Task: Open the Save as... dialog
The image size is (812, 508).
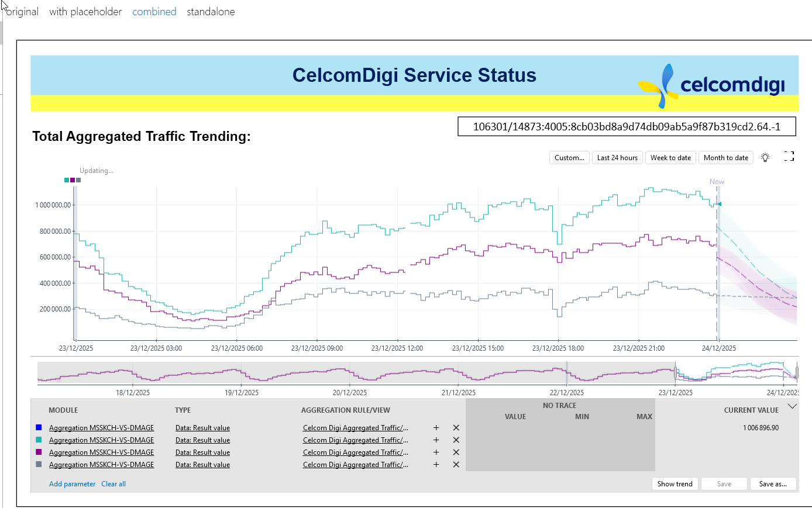Action: [772, 484]
